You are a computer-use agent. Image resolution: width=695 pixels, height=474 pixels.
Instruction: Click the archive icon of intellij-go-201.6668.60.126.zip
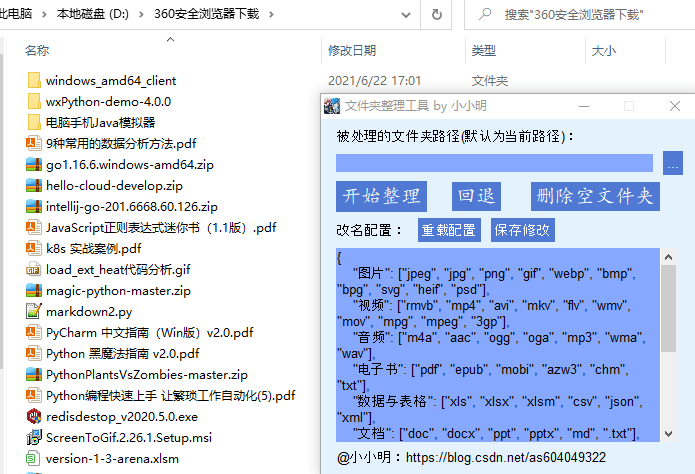pyautogui.click(x=34, y=206)
